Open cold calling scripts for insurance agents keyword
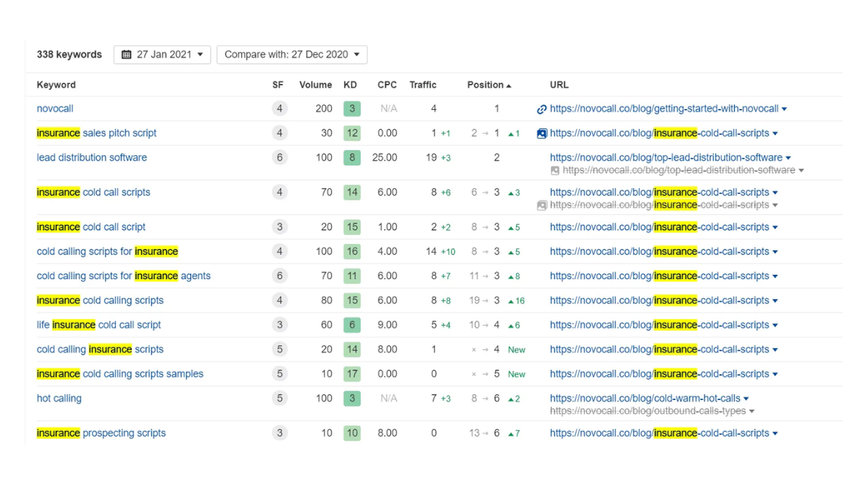Viewport: 868px width, 484px height. (x=124, y=276)
